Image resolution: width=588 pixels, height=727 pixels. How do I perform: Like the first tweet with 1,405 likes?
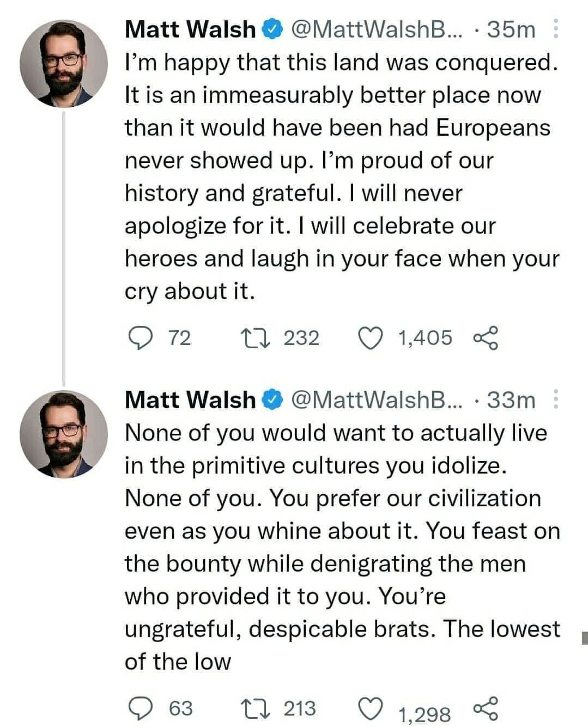pos(371,338)
